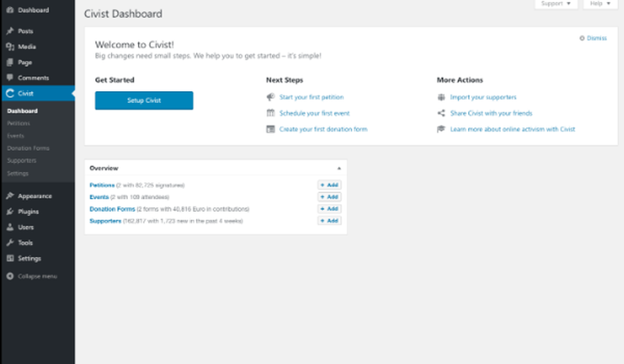Click the Comments speech bubble icon
Image resolution: width=624 pixels, height=364 pixels.
point(10,77)
